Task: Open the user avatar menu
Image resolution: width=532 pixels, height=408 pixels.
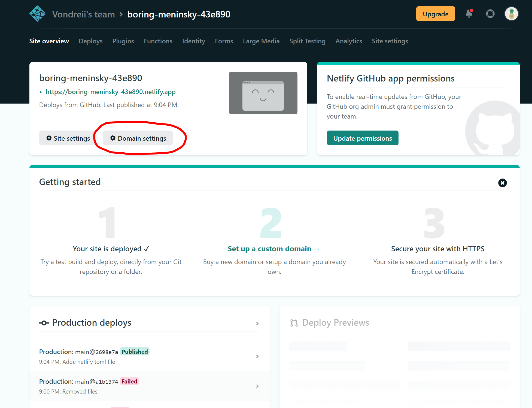Action: pyautogui.click(x=511, y=14)
